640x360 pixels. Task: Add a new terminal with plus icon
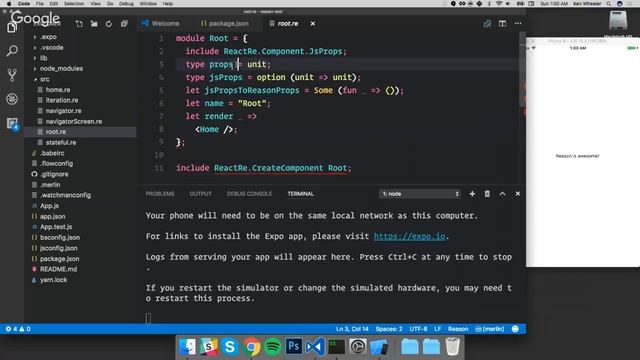tap(472, 194)
